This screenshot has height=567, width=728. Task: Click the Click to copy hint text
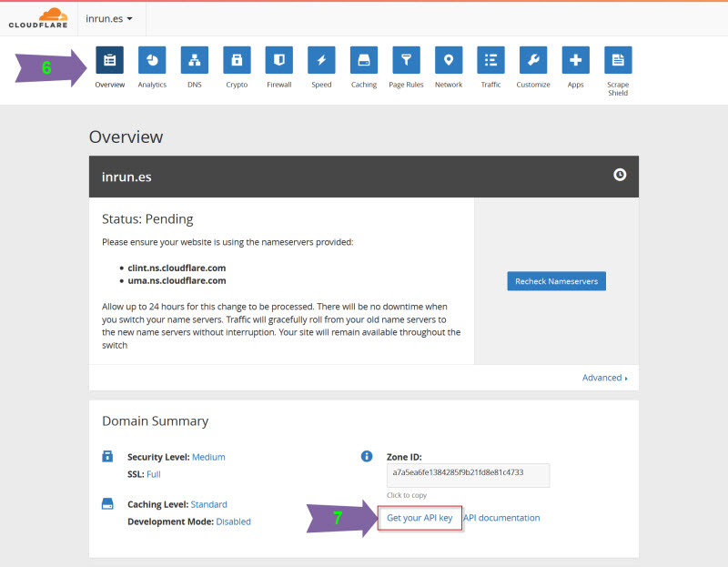pos(407,495)
